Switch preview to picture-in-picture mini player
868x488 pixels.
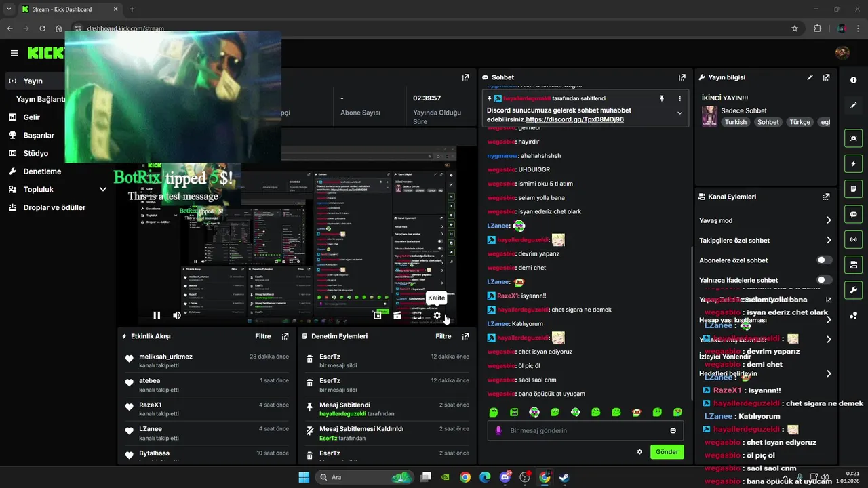click(378, 315)
